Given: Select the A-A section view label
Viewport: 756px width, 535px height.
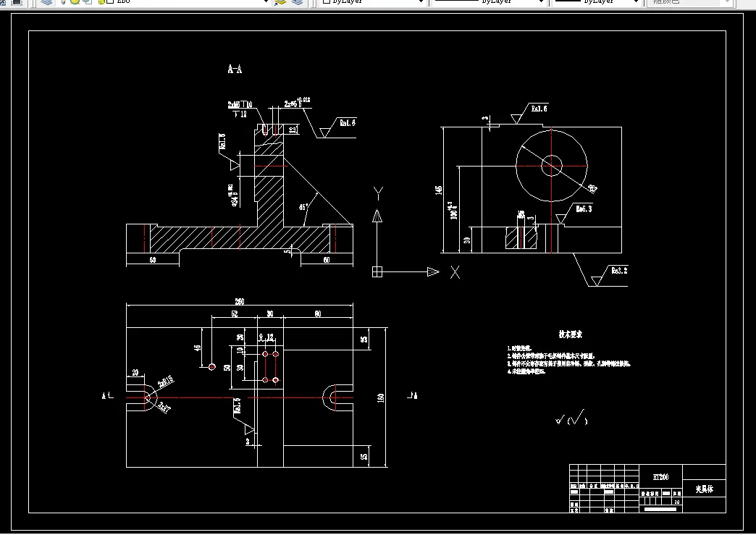Looking at the screenshot, I should pos(235,69).
